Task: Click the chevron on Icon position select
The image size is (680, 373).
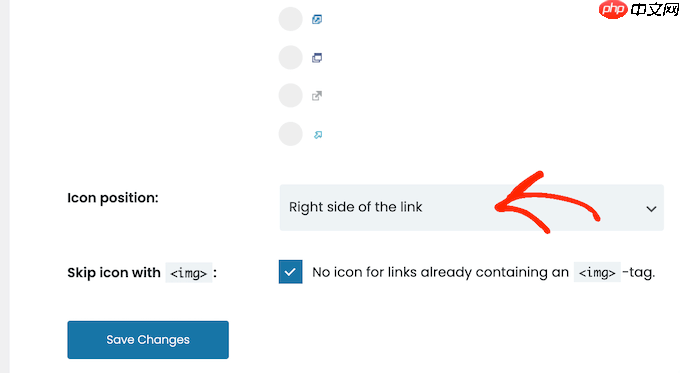Action: [x=651, y=209]
